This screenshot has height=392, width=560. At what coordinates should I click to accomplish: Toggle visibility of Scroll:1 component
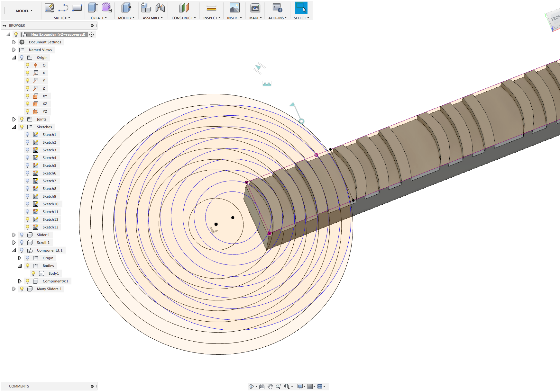[x=22, y=243]
